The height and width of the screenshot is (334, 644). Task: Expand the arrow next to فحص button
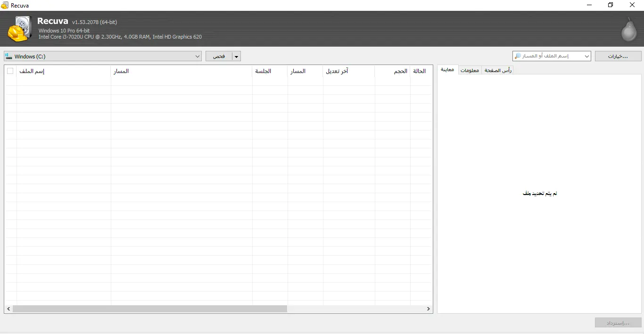click(237, 57)
